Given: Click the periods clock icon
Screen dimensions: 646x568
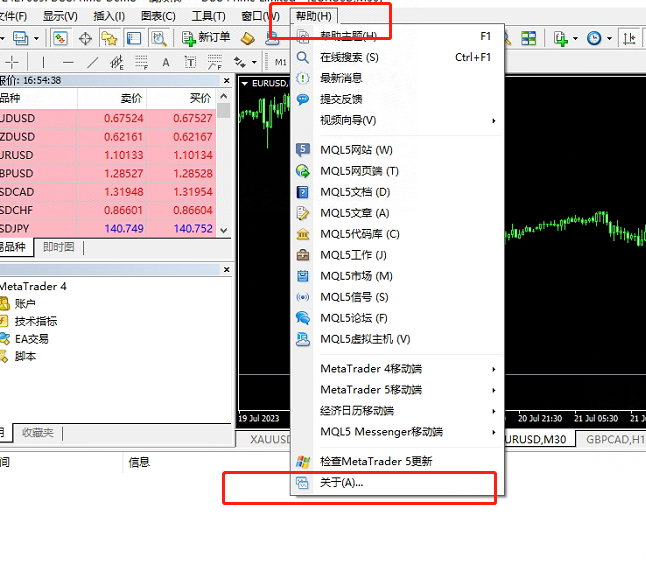Looking at the screenshot, I should click(x=594, y=38).
